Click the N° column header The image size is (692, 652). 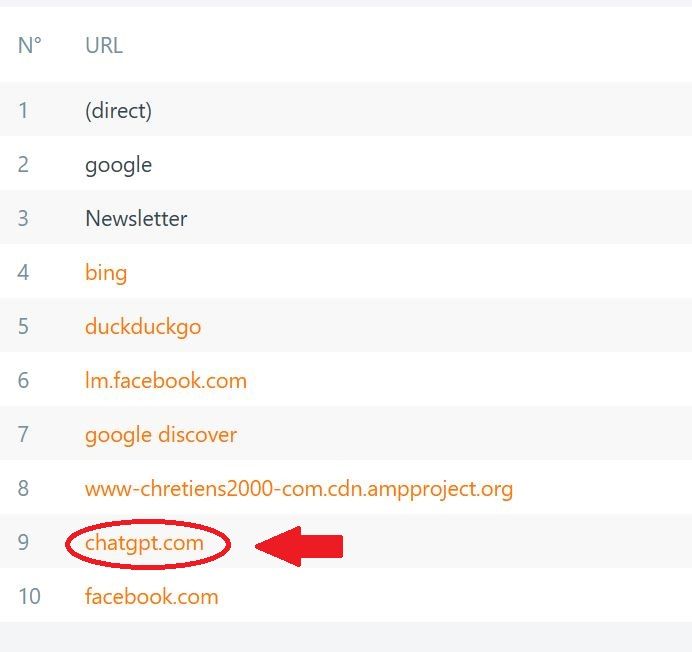(x=30, y=45)
